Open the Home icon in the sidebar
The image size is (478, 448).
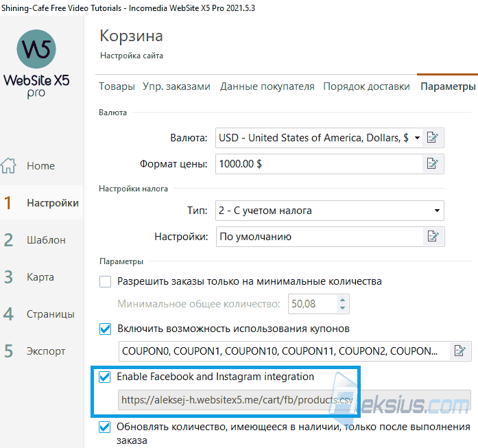tap(8, 165)
